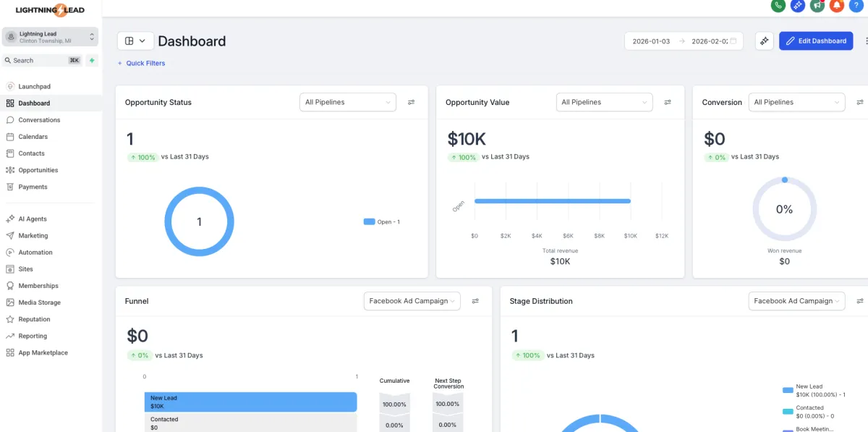
Task: Open Funnel Facebook Ad Campaign dropdown
Action: (x=412, y=301)
